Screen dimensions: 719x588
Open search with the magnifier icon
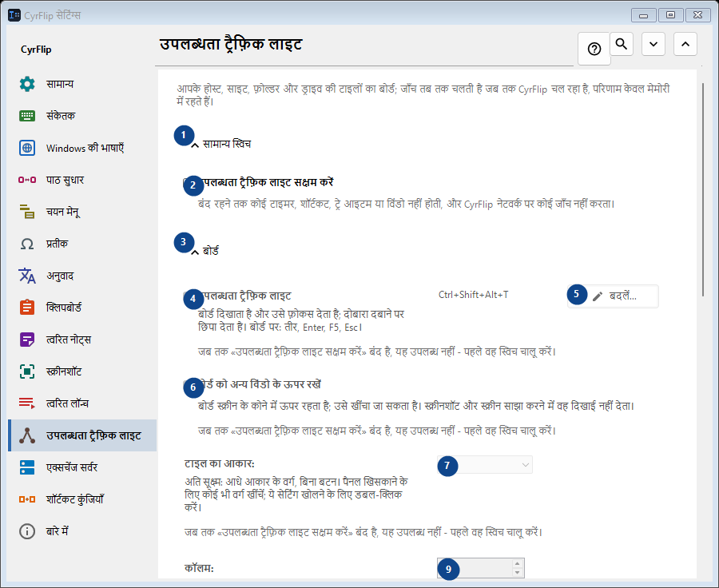(622, 44)
